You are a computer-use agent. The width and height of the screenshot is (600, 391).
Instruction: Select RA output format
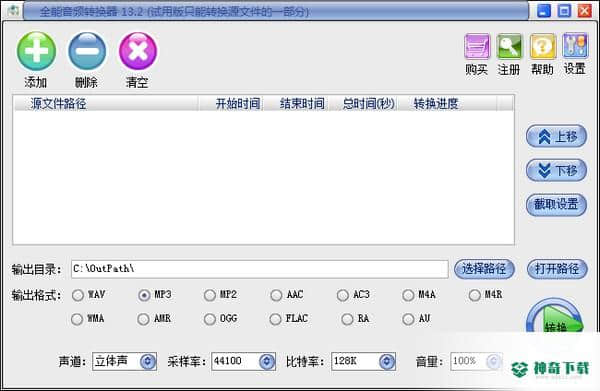pyautogui.click(x=347, y=319)
